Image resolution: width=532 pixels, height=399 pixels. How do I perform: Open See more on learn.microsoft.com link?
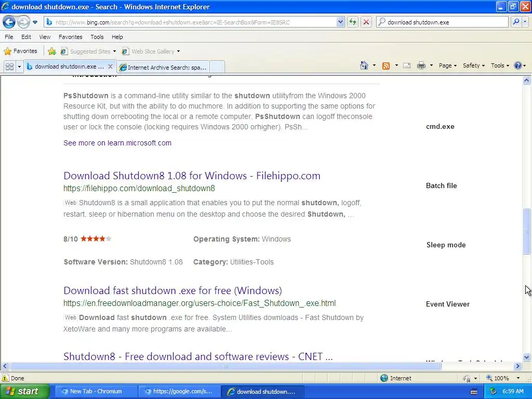click(x=117, y=143)
